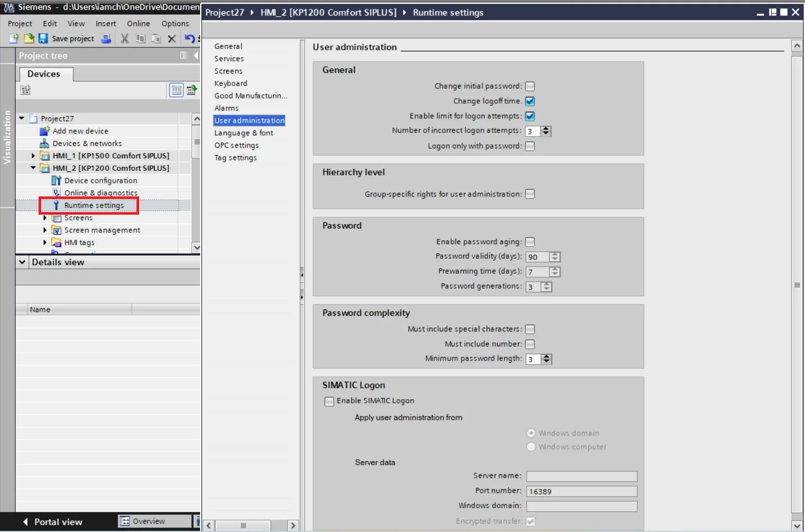Open Alarms runtime settings section
The height and width of the screenshot is (532, 805).
coord(226,108)
